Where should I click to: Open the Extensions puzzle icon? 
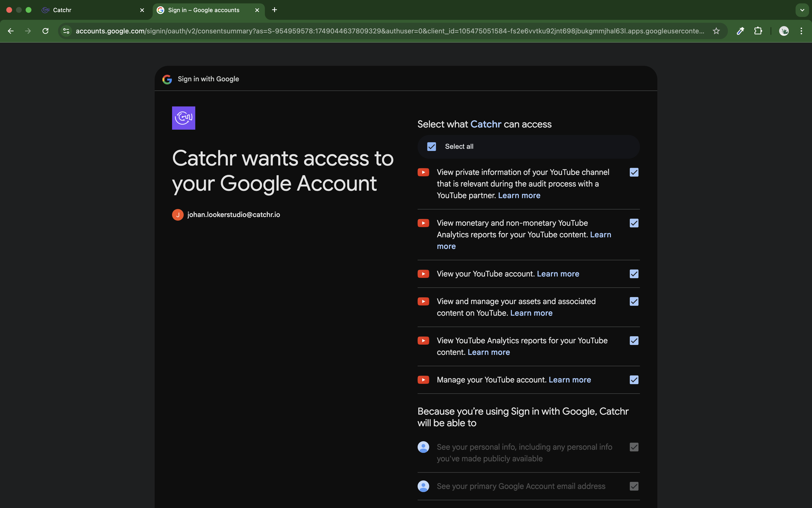tap(758, 31)
